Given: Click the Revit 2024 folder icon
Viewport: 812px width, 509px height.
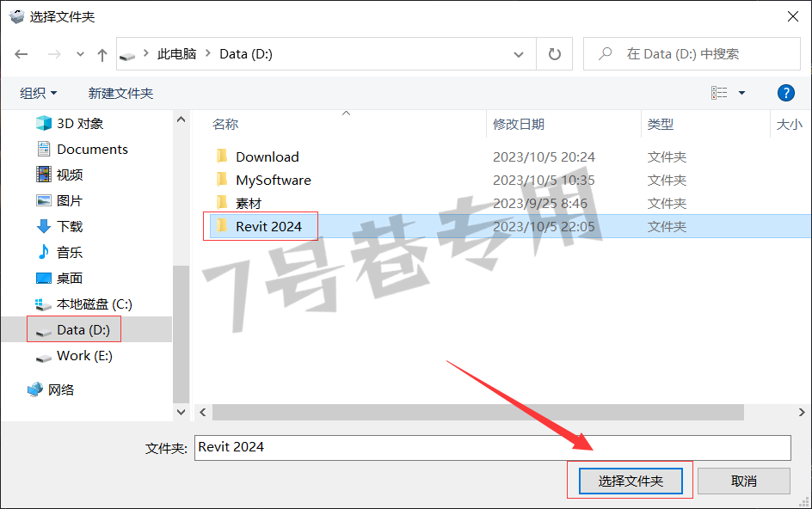Looking at the screenshot, I should coord(222,226).
